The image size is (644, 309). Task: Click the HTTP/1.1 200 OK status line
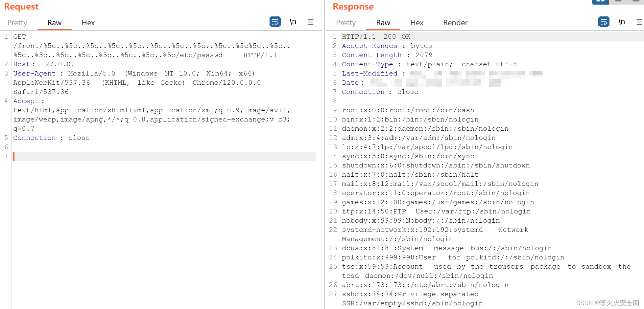click(376, 37)
